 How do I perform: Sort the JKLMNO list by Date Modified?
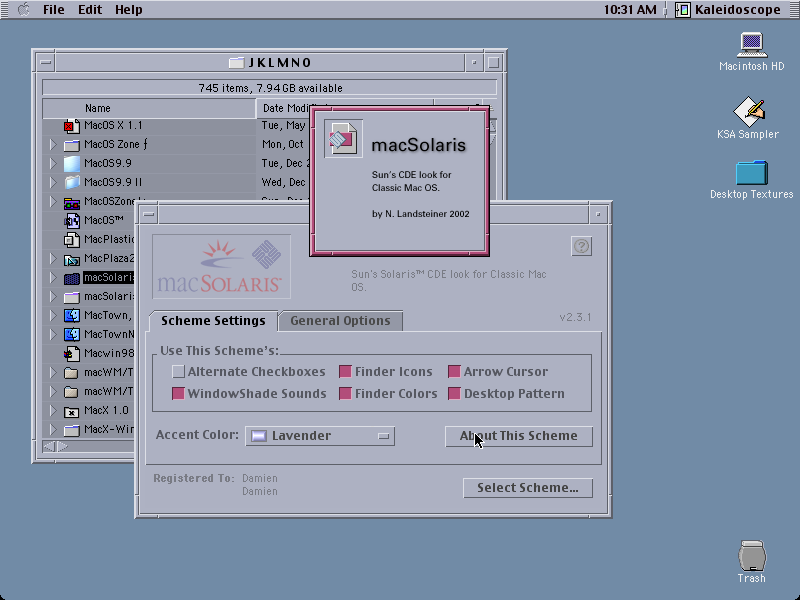(x=345, y=108)
